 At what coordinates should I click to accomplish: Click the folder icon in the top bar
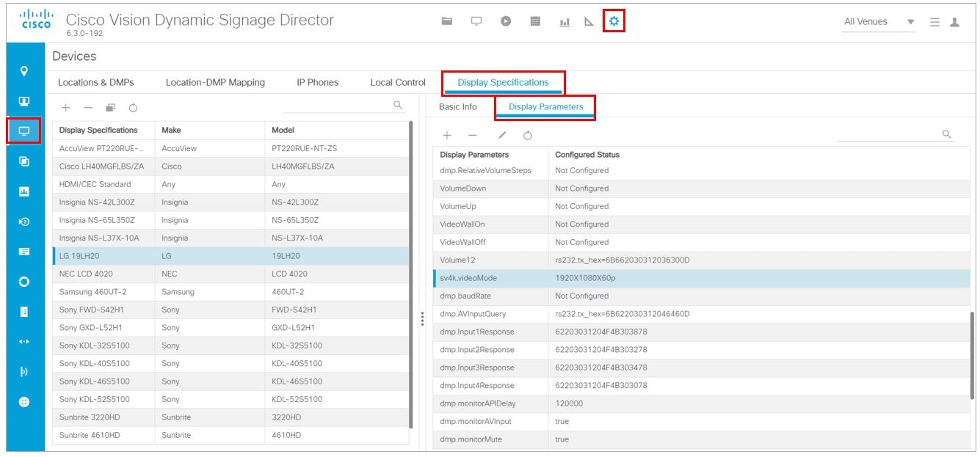click(446, 21)
